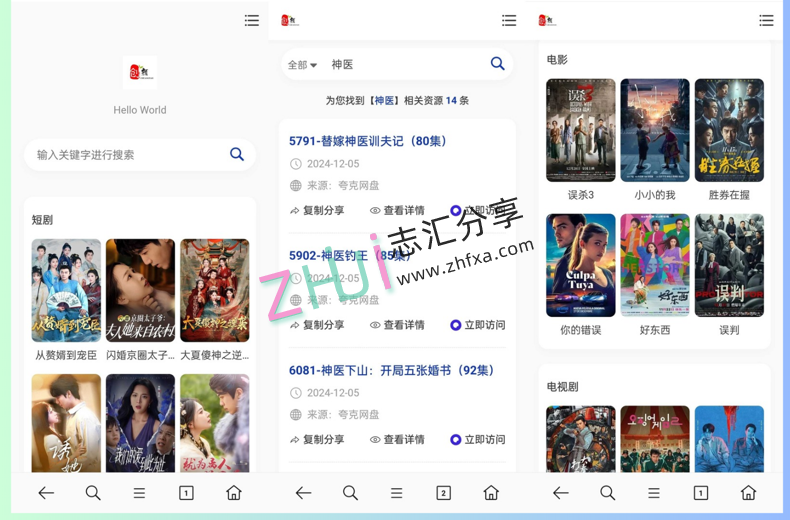Screen dimensions: 790x520
Task: Open the 好东西 movie poster
Action: tap(655, 265)
